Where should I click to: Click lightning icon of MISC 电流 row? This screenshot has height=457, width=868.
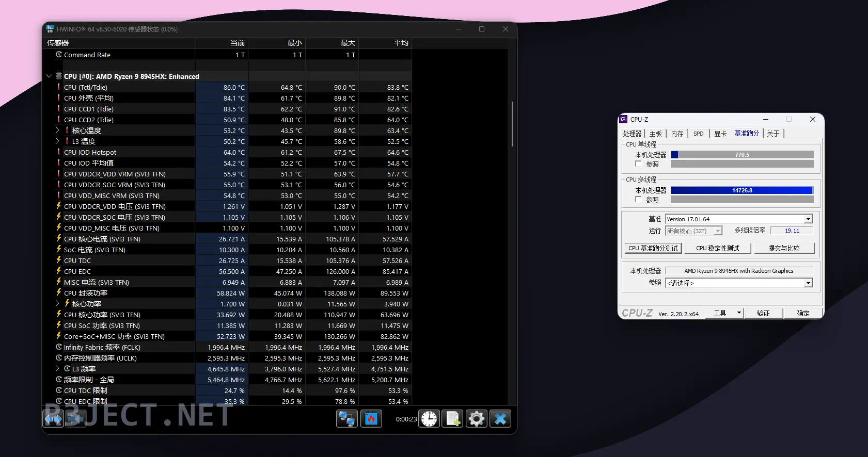point(59,282)
